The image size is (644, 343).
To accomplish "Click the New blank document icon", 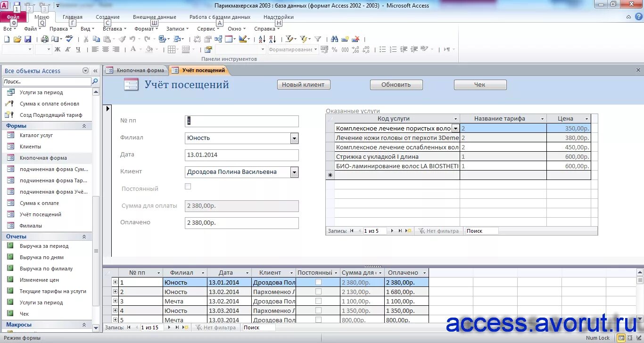I will point(7,39).
